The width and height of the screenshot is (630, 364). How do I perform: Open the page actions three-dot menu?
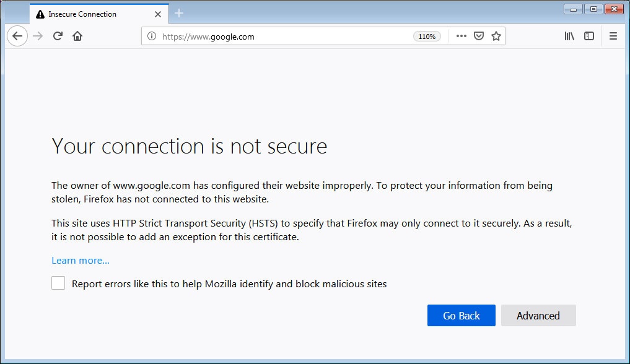coord(462,36)
